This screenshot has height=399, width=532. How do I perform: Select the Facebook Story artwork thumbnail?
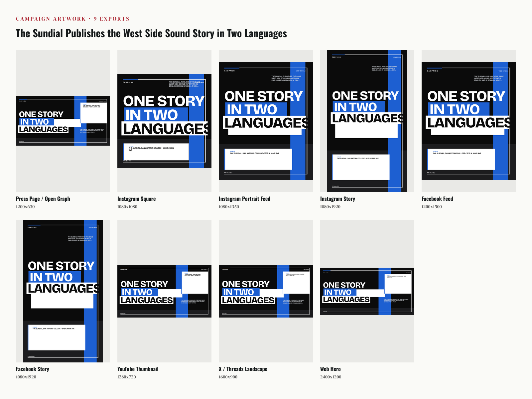[63, 291]
